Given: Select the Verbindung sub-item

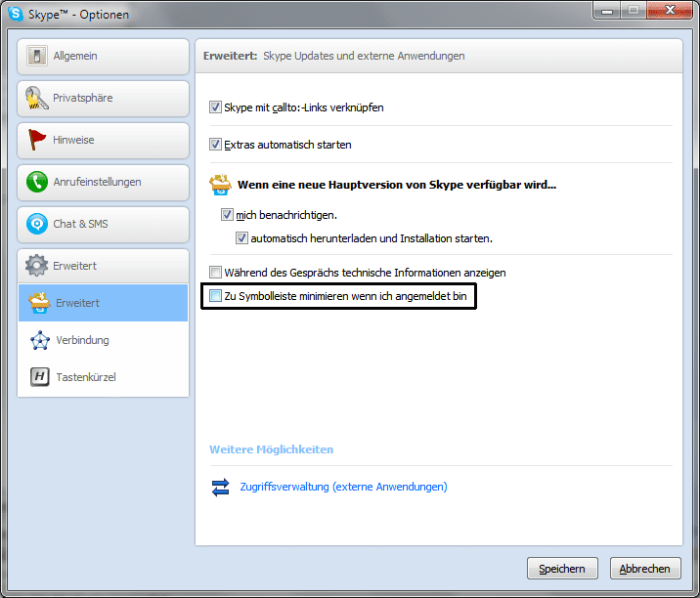Looking at the screenshot, I should coord(103,340).
